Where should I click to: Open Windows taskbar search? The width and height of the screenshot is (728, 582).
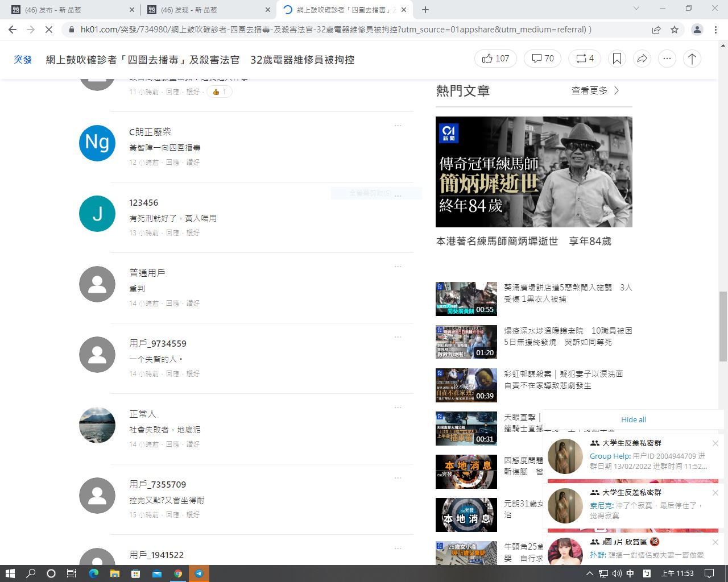click(x=31, y=573)
